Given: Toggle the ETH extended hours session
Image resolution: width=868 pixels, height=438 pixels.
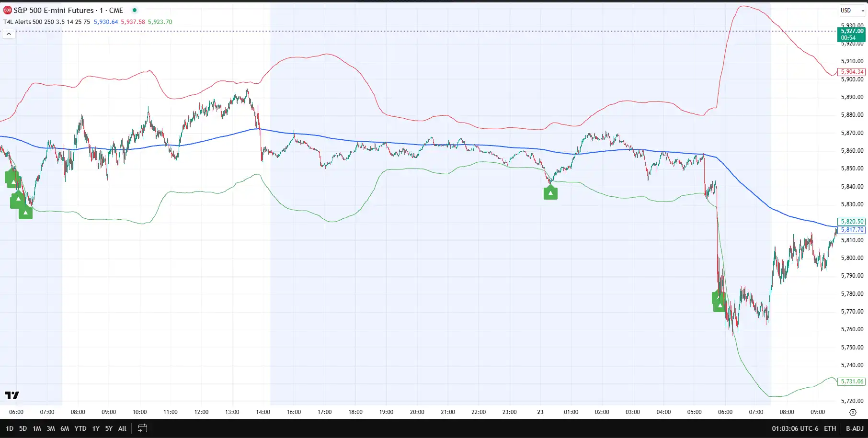Looking at the screenshot, I should click(x=830, y=428).
